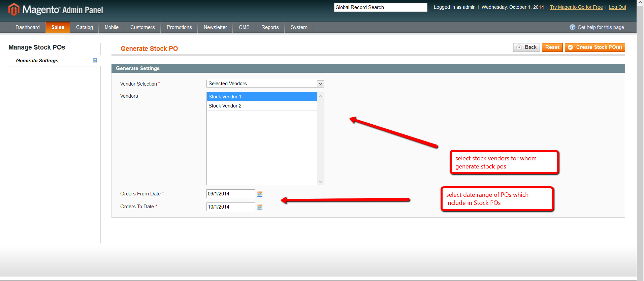Open the Customers menu
644x281 pixels.
pos(142,27)
